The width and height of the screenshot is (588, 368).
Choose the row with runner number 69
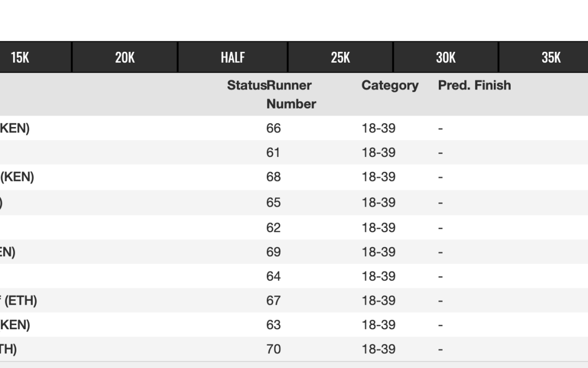coord(273,252)
